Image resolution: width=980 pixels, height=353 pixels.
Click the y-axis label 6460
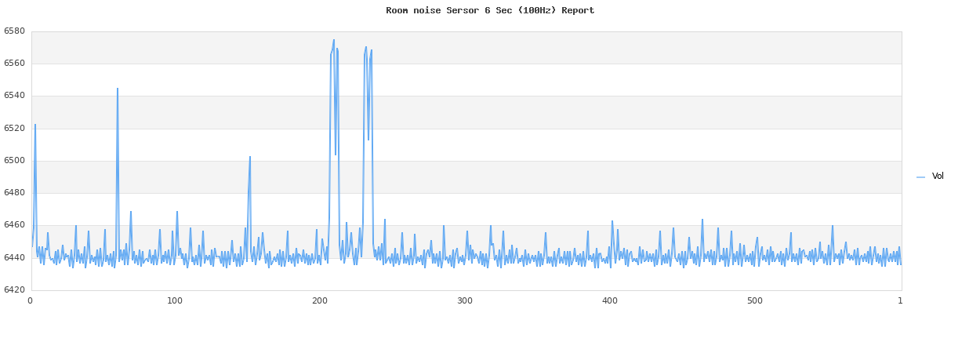coord(14,225)
